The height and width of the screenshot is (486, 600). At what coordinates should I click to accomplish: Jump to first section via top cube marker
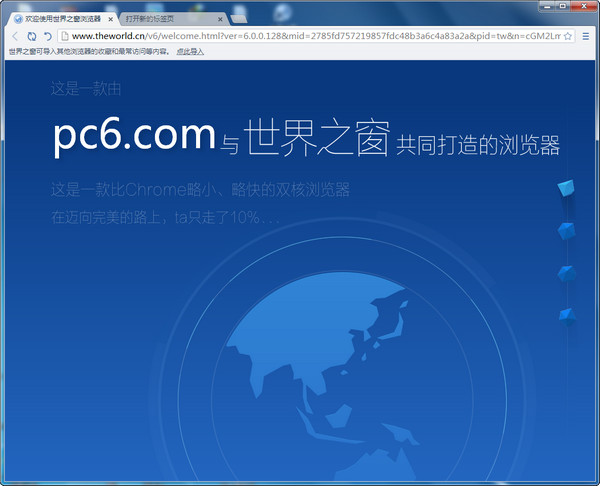tap(566, 188)
